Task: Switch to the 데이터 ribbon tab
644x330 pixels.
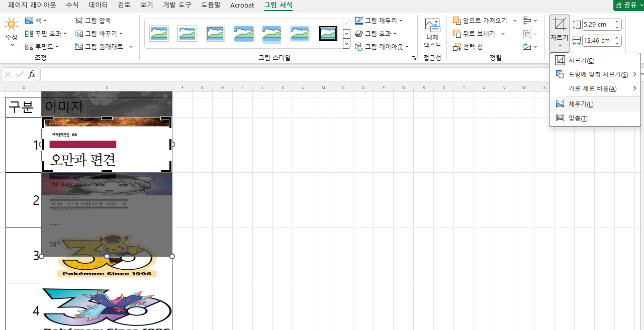Action: point(98,5)
